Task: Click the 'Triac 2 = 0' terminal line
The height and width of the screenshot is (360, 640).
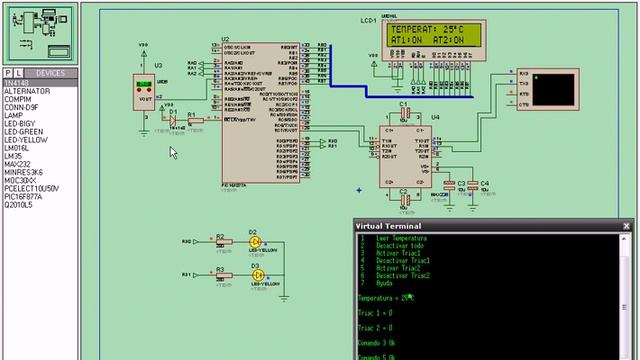Action: pyautogui.click(x=375, y=328)
